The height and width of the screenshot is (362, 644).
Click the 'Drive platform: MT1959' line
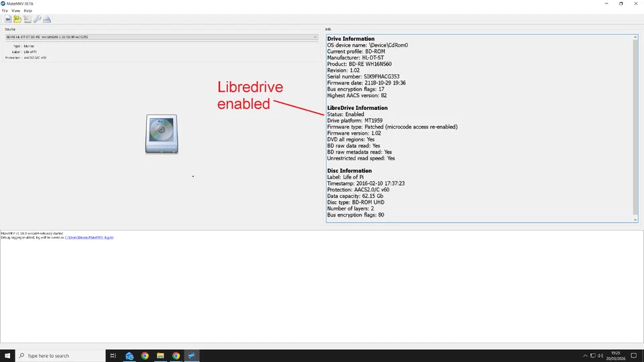355,121
